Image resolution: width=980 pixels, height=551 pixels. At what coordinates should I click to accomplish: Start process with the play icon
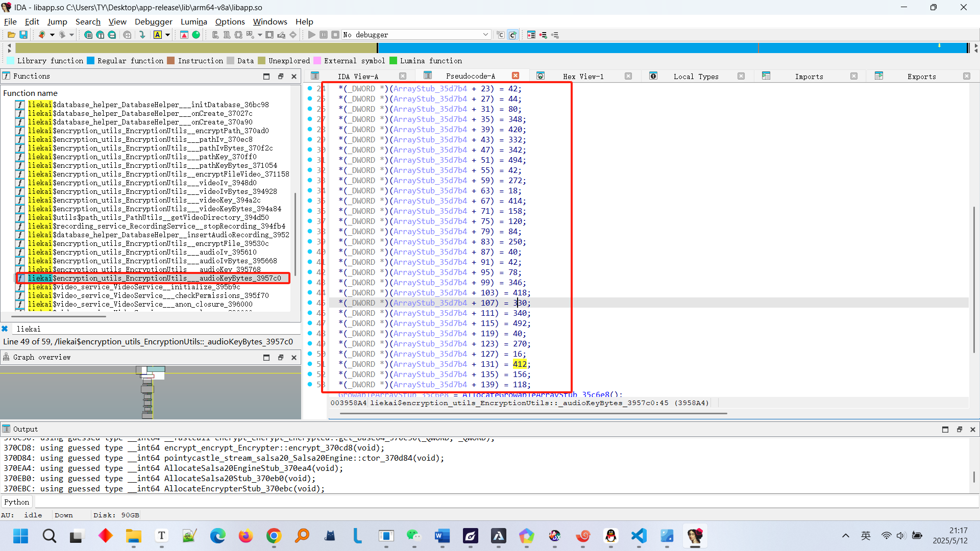tap(312, 35)
